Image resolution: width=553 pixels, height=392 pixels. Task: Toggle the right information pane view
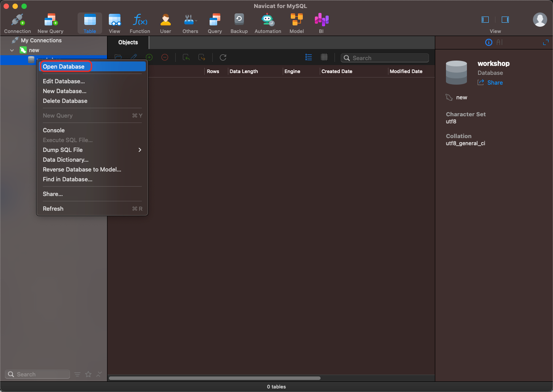click(x=505, y=20)
